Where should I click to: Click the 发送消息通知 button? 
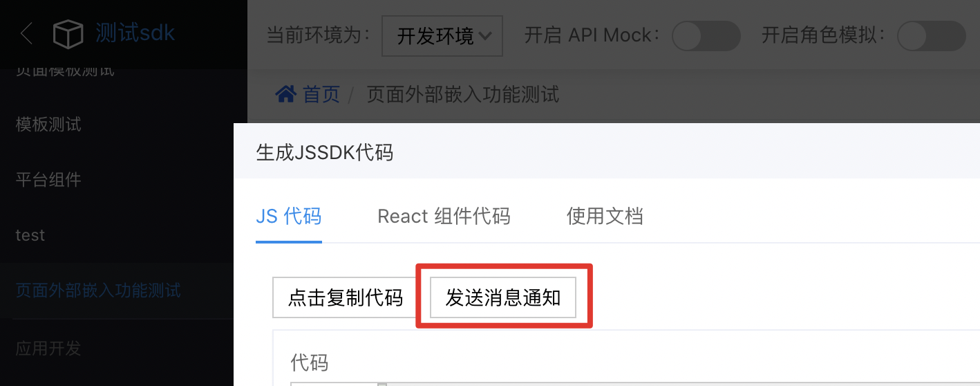(503, 297)
